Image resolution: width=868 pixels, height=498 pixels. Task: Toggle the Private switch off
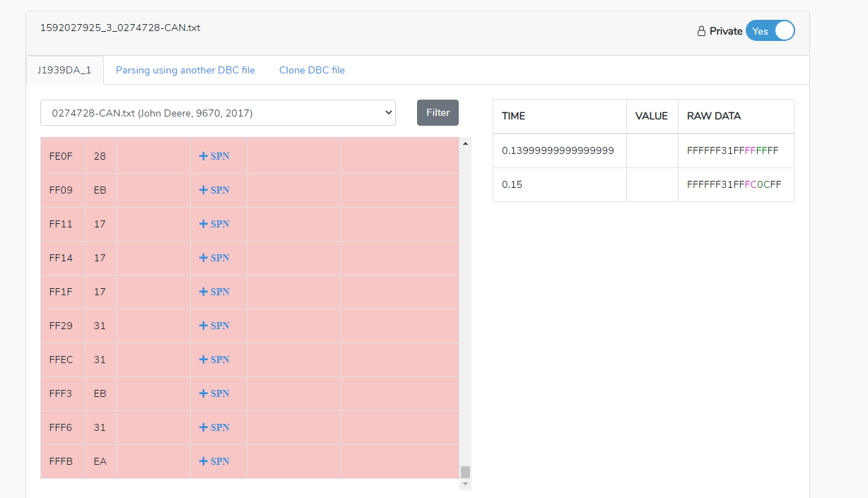(x=770, y=31)
